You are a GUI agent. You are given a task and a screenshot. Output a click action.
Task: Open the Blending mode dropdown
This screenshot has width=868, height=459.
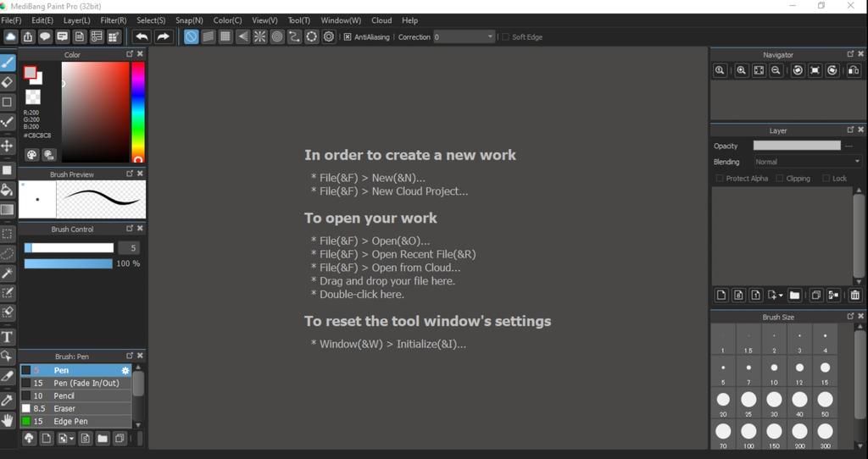(x=807, y=162)
